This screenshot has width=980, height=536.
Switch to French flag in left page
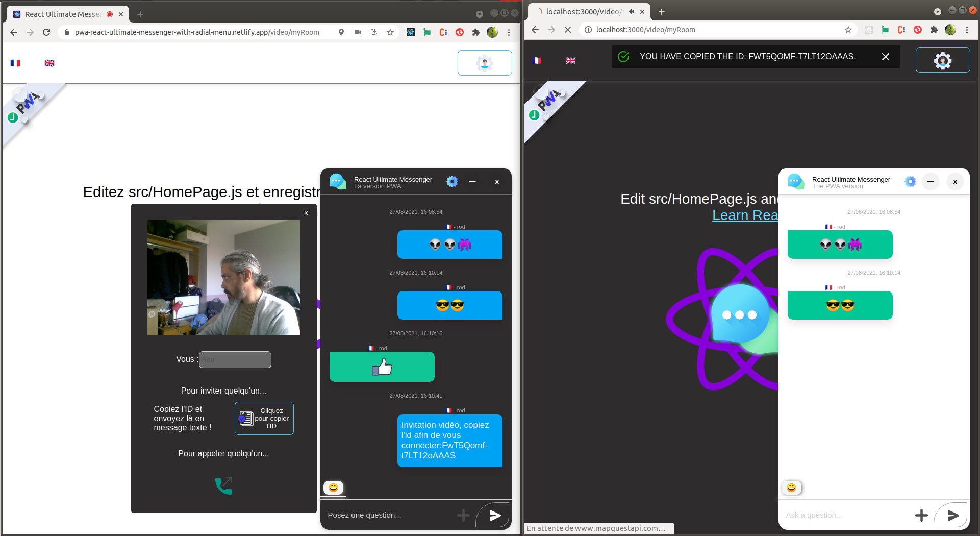click(x=15, y=63)
